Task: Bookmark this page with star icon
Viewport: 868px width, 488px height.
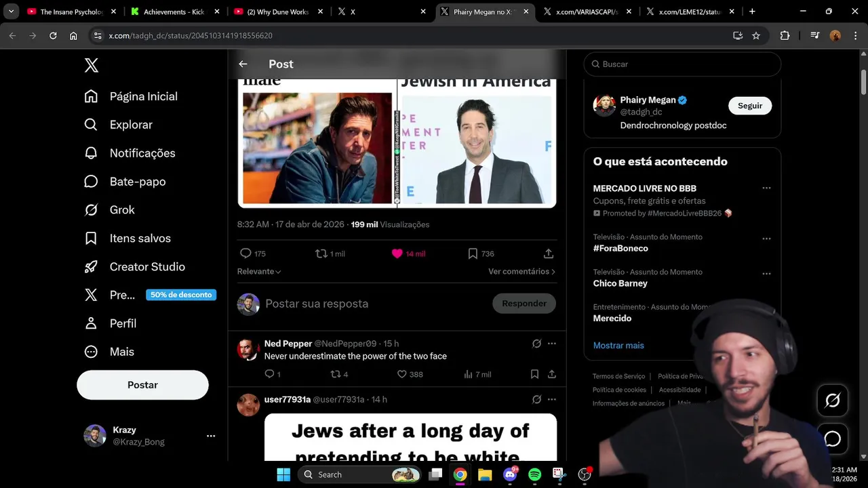Action: 756,36
